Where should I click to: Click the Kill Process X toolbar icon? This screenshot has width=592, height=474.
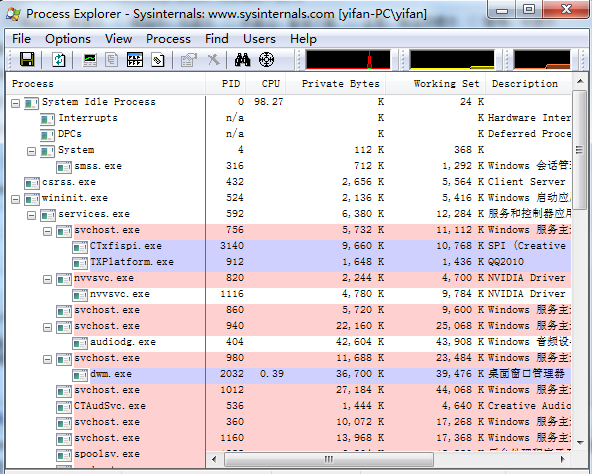click(214, 60)
